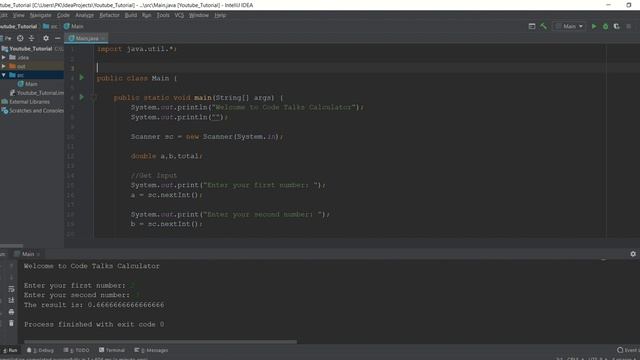Select Youtube_Tutorial.iml file in tree
Image resolution: width=640 pixels, height=360 pixels.
(x=37, y=93)
